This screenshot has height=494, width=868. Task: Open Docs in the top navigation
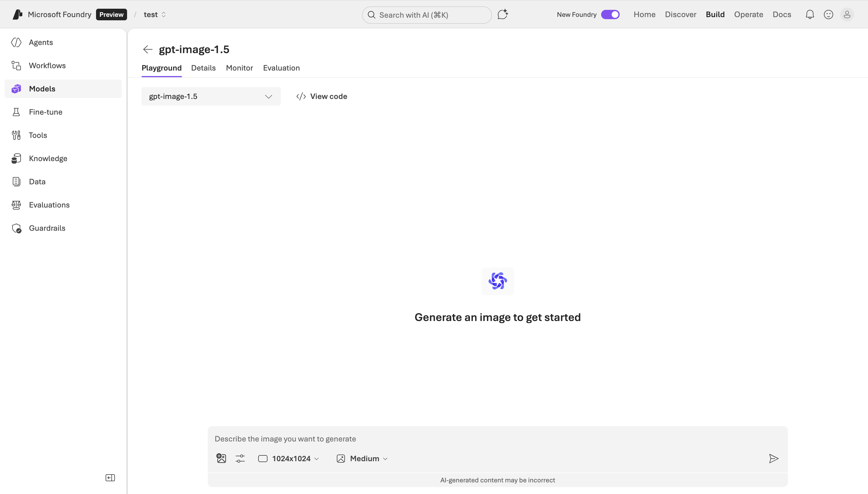point(782,15)
